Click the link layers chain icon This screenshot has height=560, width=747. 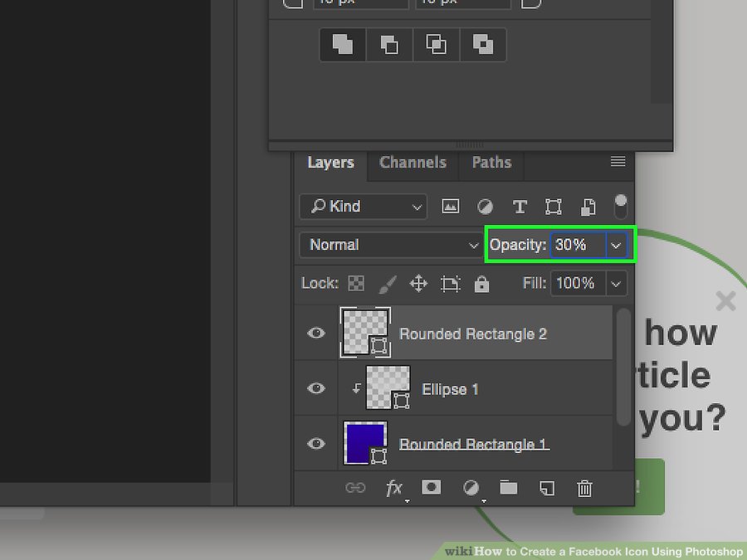pyautogui.click(x=355, y=489)
